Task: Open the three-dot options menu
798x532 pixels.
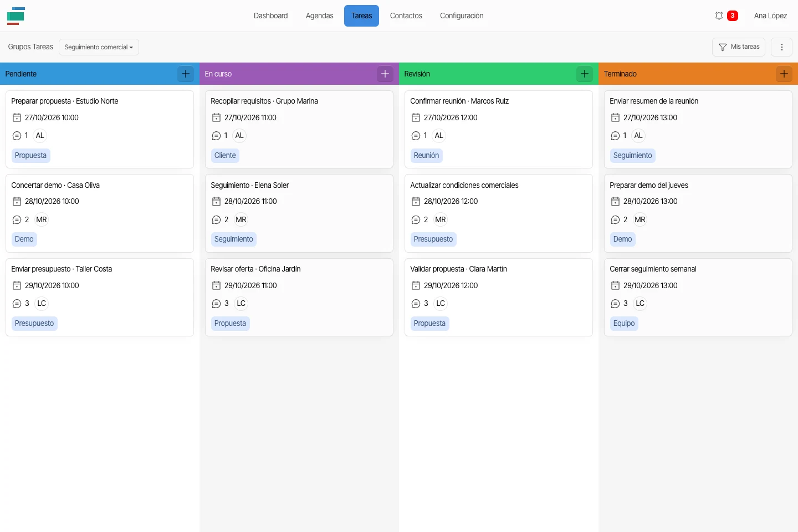Action: coord(782,47)
